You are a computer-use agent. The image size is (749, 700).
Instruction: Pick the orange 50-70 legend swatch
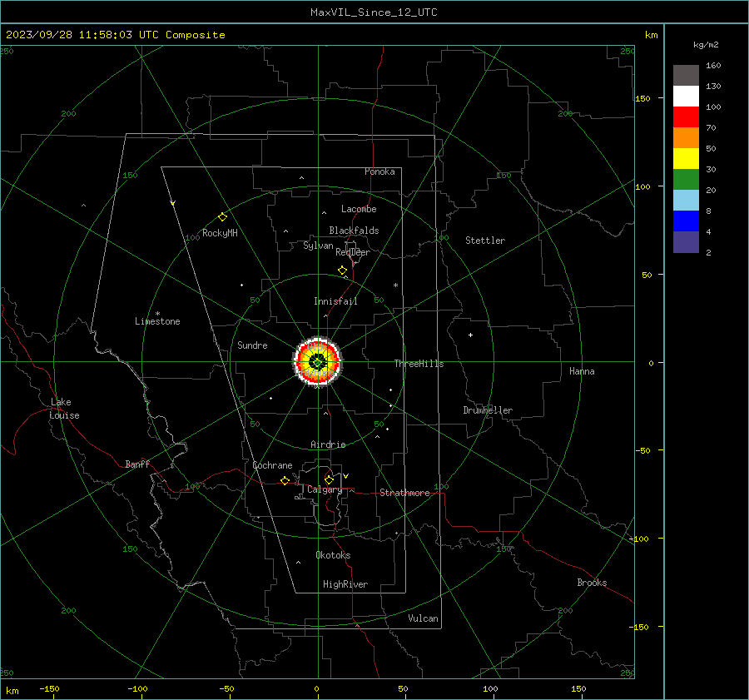(686, 138)
